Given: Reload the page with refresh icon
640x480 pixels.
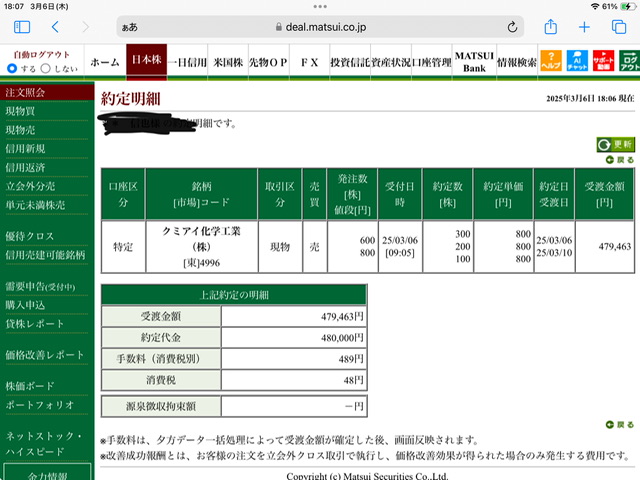Looking at the screenshot, I should [512, 27].
